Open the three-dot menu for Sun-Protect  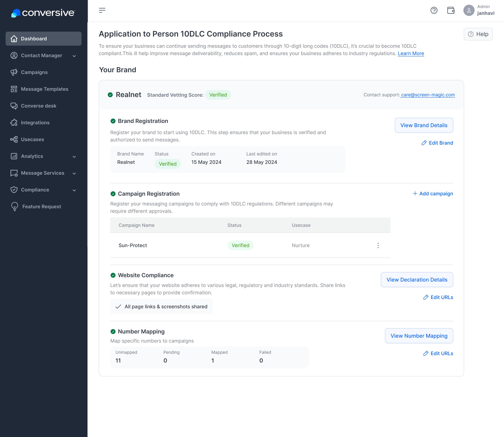378,245
